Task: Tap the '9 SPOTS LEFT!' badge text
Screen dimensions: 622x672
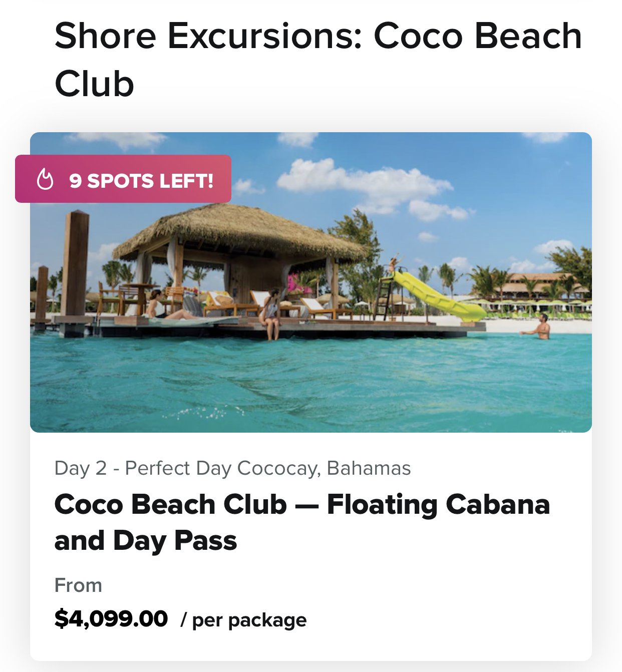Action: pos(141,181)
